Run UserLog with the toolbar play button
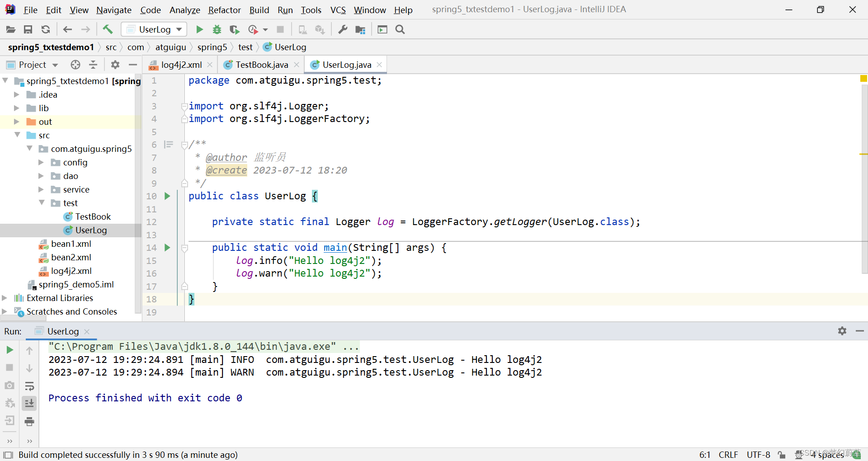Viewport: 868px width, 461px height. [x=199, y=29]
